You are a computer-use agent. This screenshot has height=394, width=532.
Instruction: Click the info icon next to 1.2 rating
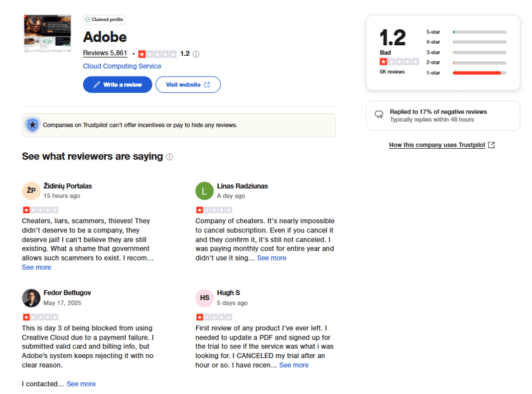(196, 54)
